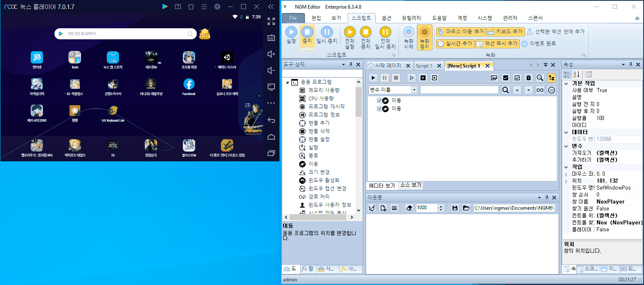Click 마우스 이동 추가 button
Screen dimensions: 644x285
coord(460,32)
